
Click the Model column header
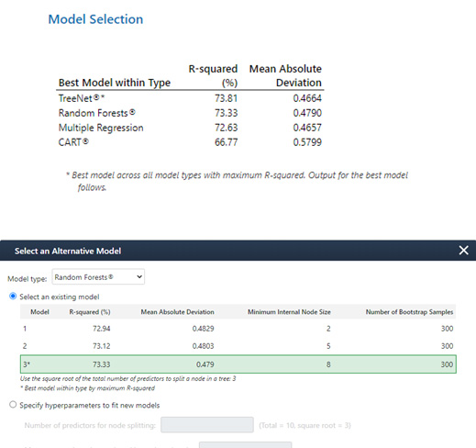click(39, 312)
